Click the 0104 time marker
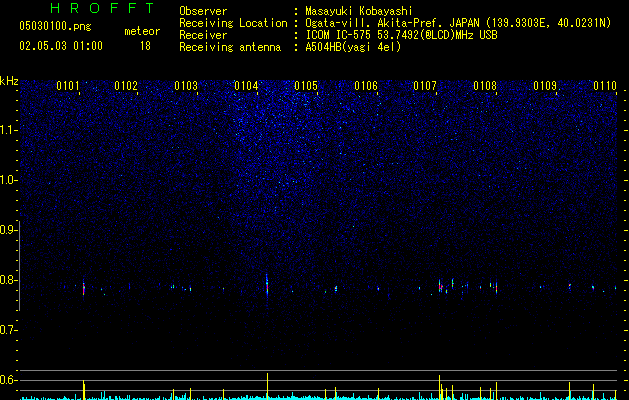The width and height of the screenshot is (629, 400). pos(246,86)
